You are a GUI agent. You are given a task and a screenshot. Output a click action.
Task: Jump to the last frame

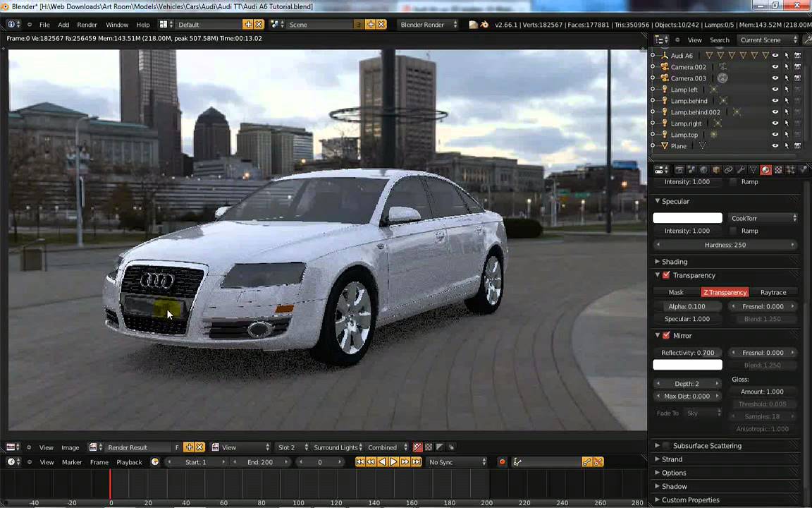tap(417, 462)
